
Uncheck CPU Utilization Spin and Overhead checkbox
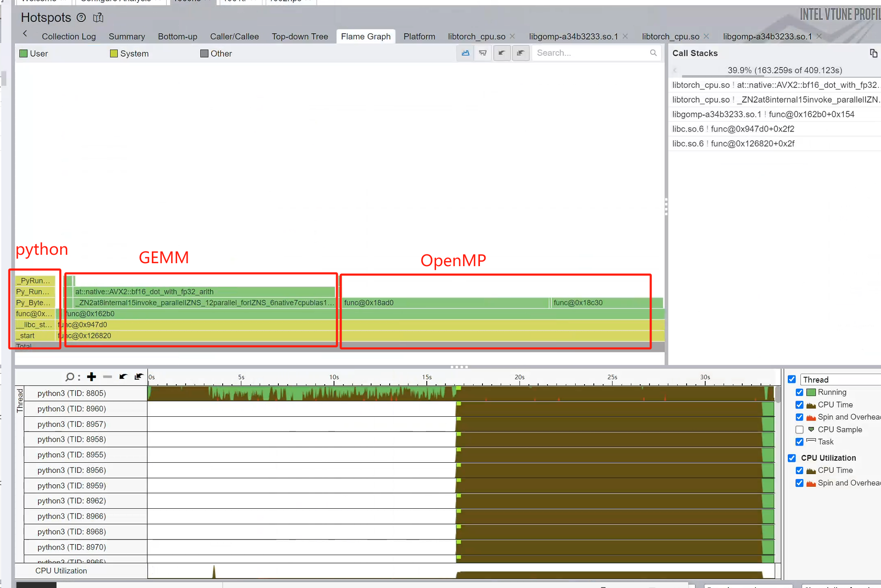click(x=799, y=483)
